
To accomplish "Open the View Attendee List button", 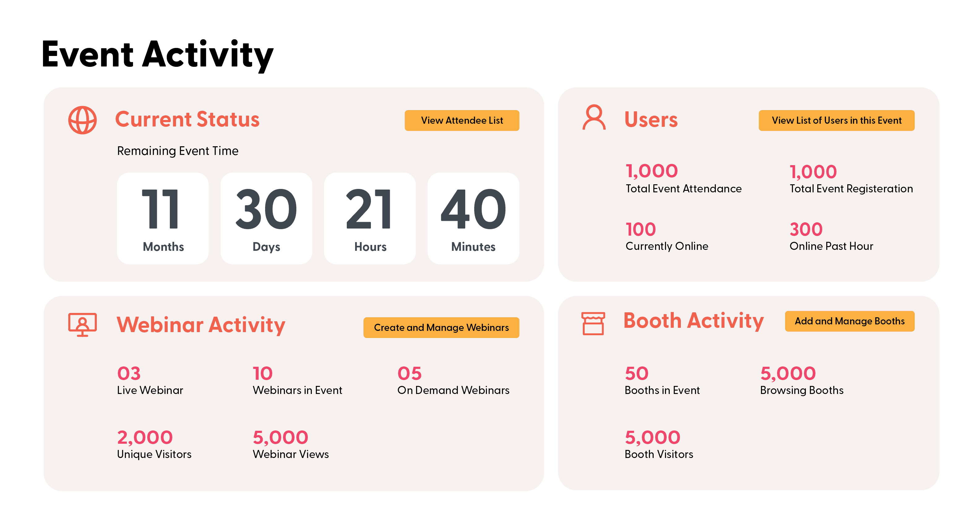I will coord(462,121).
